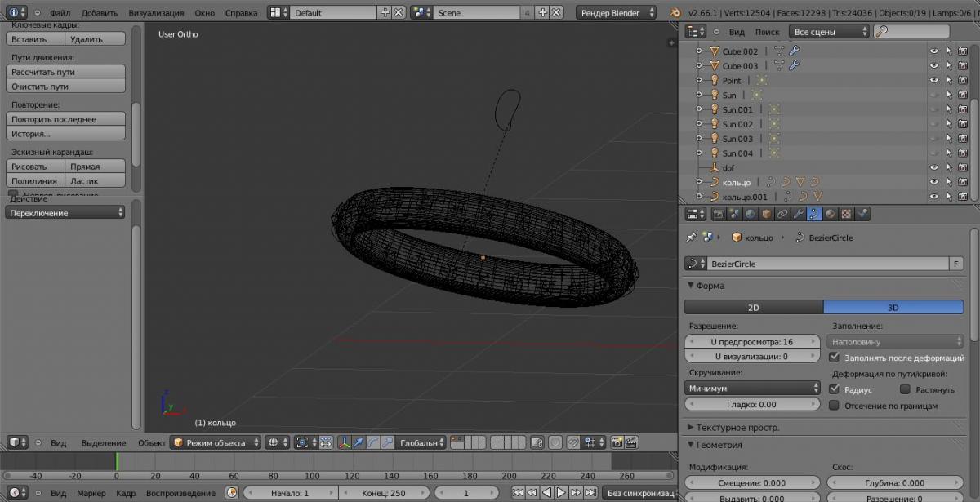Enable 'Отсечение по границам' checkbox

coord(834,406)
